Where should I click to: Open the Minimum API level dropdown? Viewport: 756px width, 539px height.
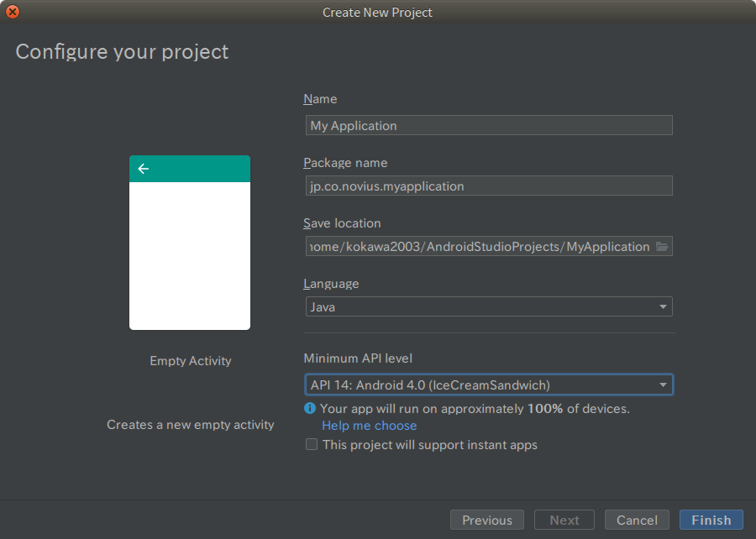pos(489,385)
